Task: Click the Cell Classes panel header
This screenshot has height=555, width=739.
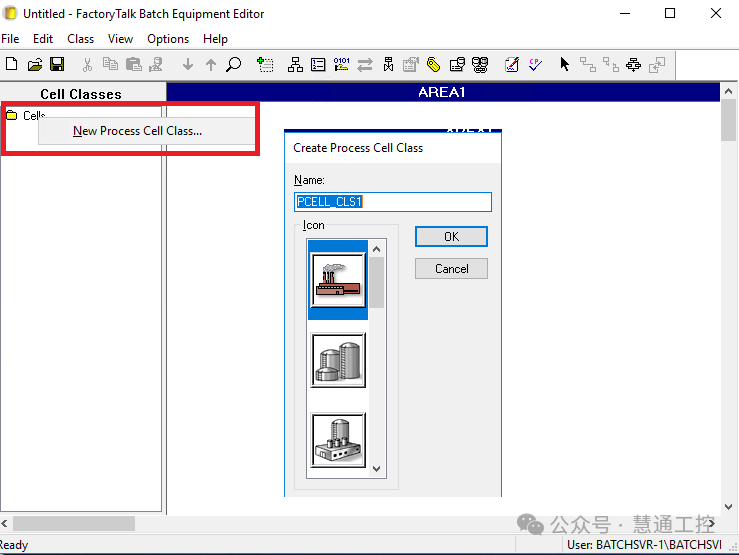Action: pos(81,94)
